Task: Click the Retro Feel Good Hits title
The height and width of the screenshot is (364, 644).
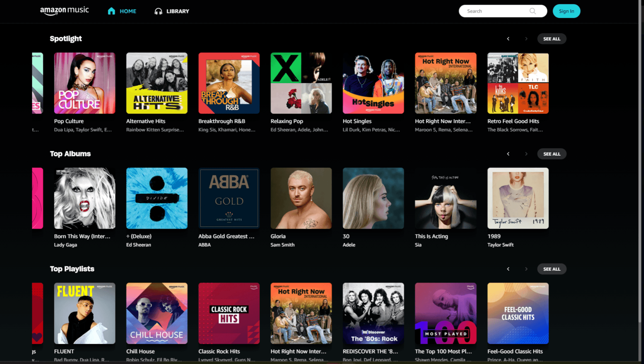Action: [513, 121]
